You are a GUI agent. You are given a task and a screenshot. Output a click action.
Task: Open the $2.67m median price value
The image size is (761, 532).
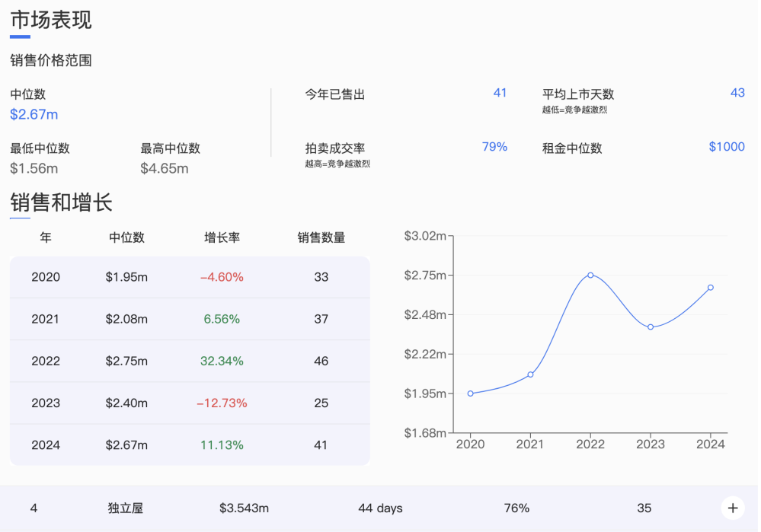click(x=34, y=115)
